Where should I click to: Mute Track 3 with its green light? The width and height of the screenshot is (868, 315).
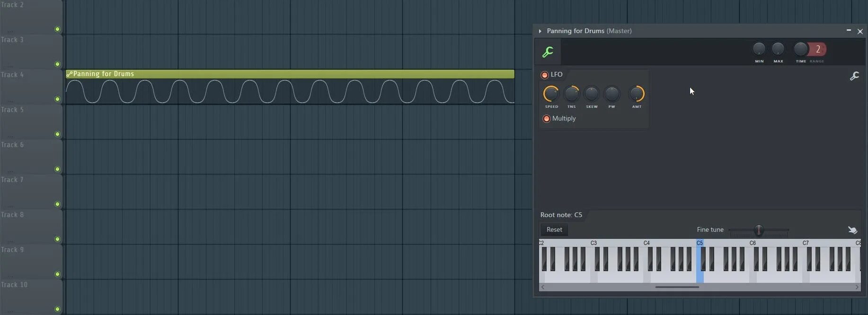click(57, 64)
